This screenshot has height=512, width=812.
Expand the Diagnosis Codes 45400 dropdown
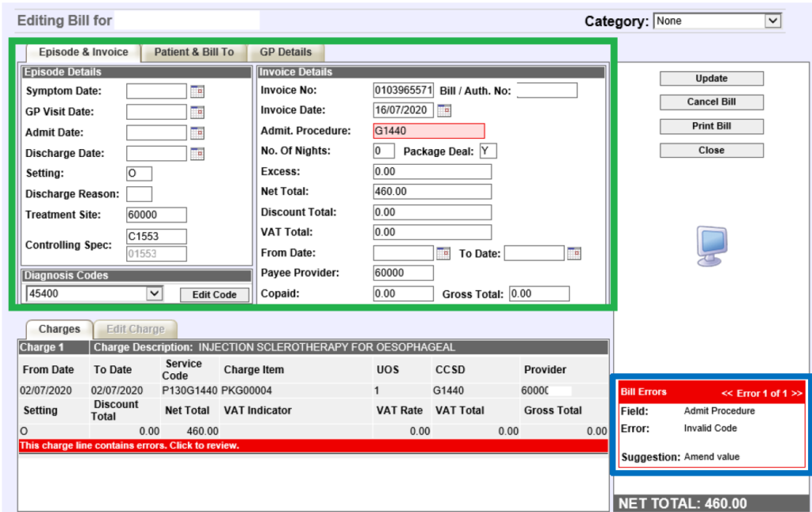155,293
